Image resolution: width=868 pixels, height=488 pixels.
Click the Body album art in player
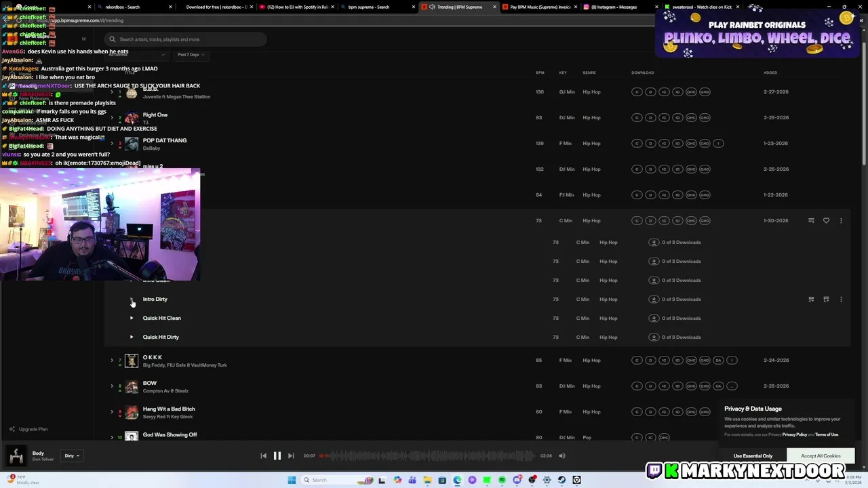coord(16,456)
